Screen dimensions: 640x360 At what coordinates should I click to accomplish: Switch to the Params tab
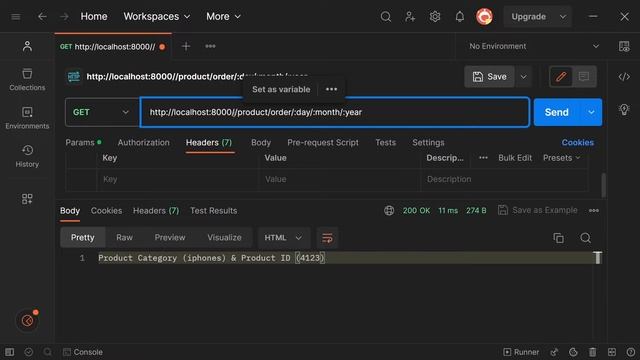click(x=83, y=142)
